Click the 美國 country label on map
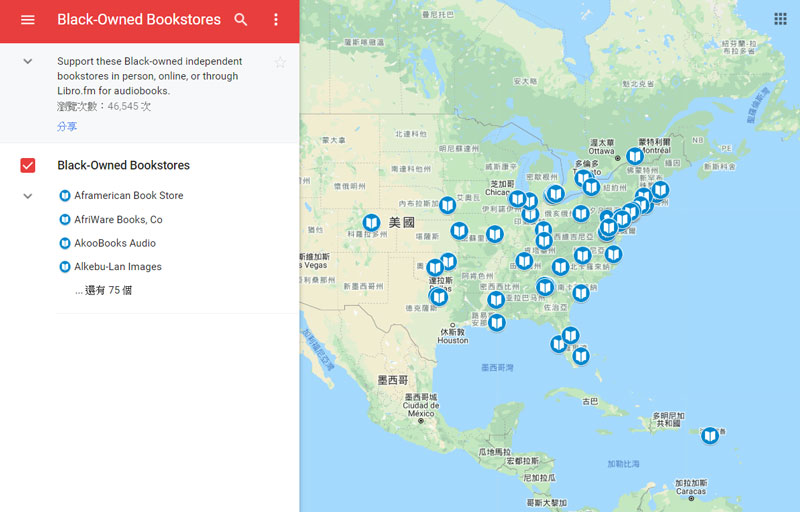The image size is (800, 512). (402, 222)
